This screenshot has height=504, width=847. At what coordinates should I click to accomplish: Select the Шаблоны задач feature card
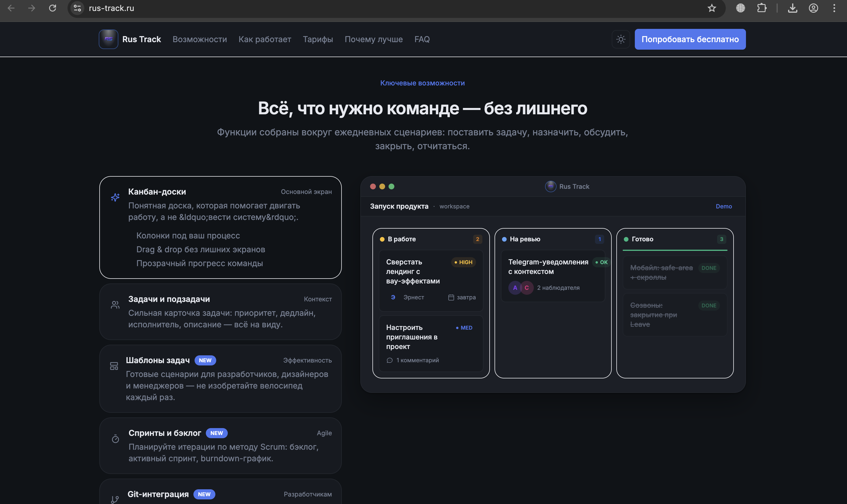(220, 379)
